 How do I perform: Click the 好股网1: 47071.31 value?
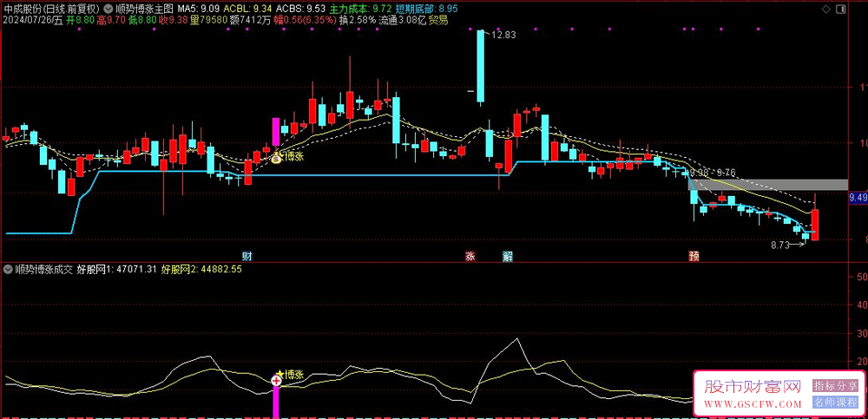(x=116, y=270)
